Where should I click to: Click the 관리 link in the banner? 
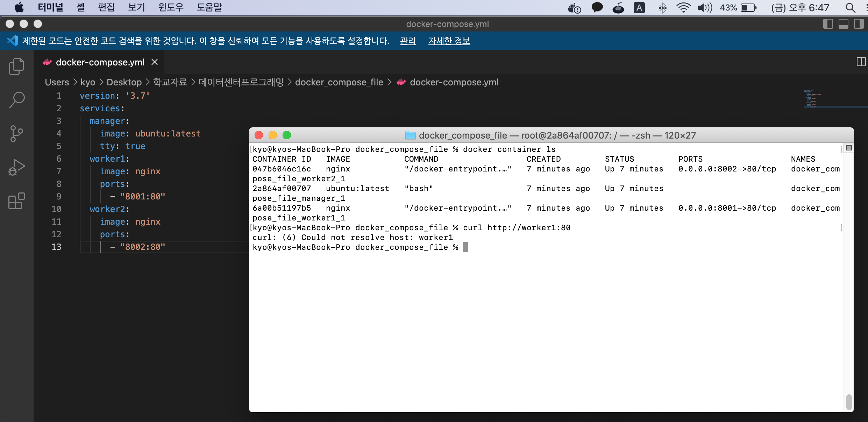[408, 41]
